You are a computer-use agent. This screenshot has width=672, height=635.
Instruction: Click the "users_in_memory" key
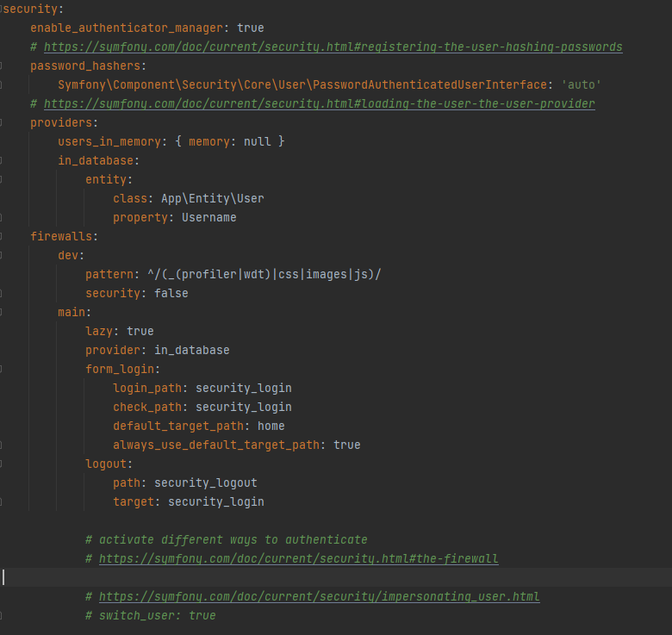[109, 142]
